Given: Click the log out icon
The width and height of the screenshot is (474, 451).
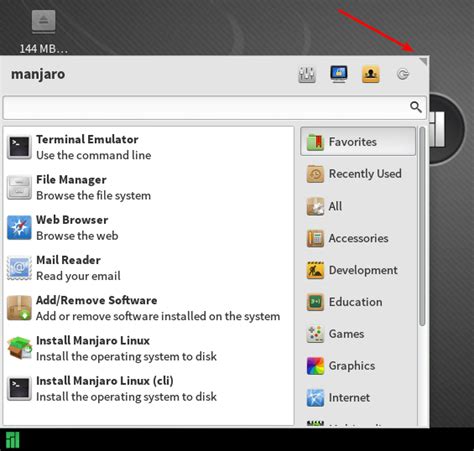Looking at the screenshot, I should click(403, 74).
